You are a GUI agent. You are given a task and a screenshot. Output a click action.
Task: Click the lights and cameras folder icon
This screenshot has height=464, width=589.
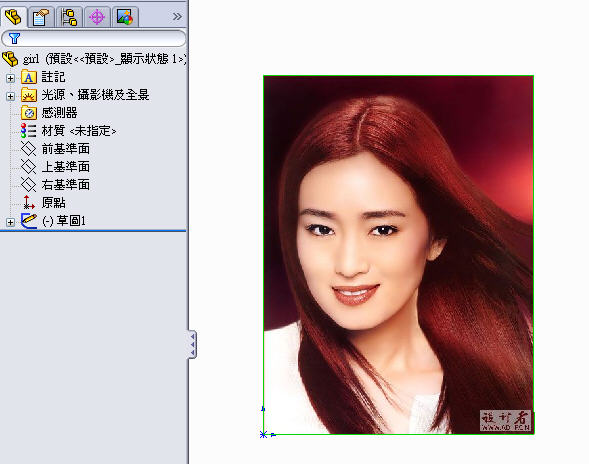[x=29, y=95]
